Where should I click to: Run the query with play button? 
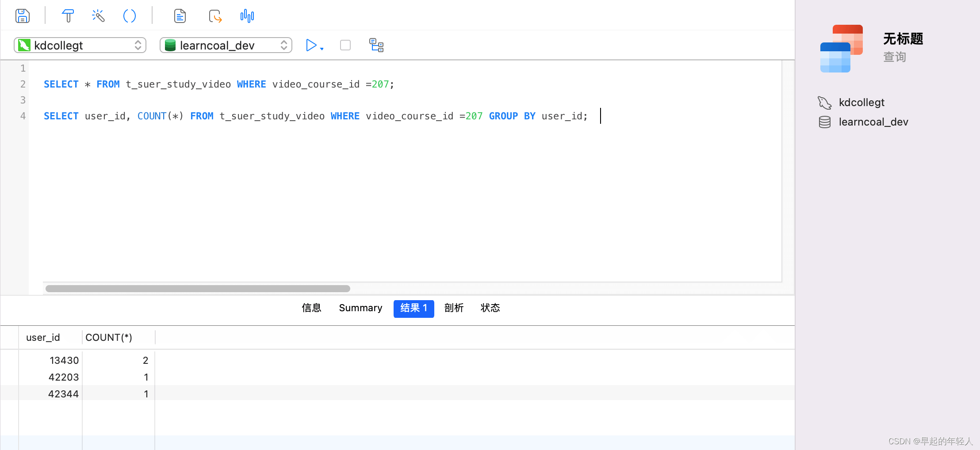point(311,45)
